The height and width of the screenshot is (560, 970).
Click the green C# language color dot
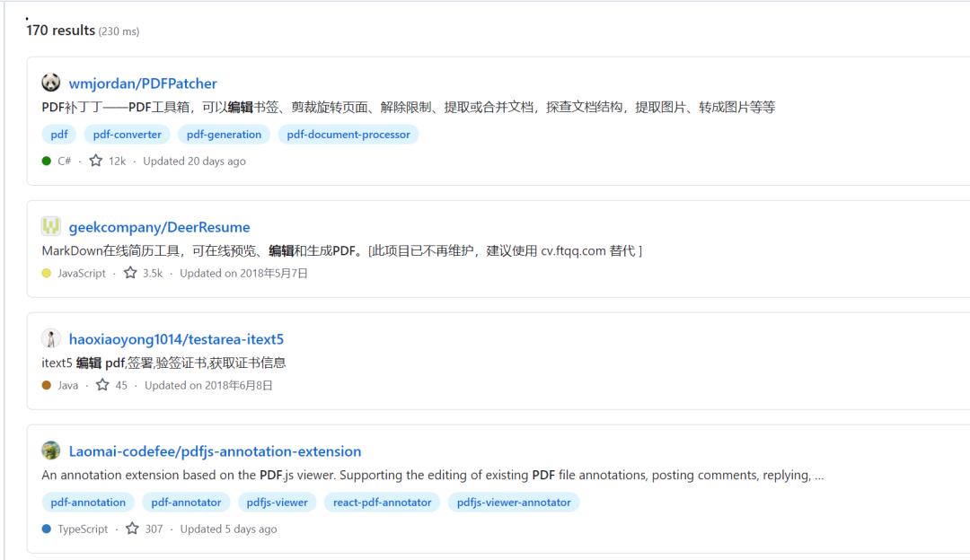(45, 161)
